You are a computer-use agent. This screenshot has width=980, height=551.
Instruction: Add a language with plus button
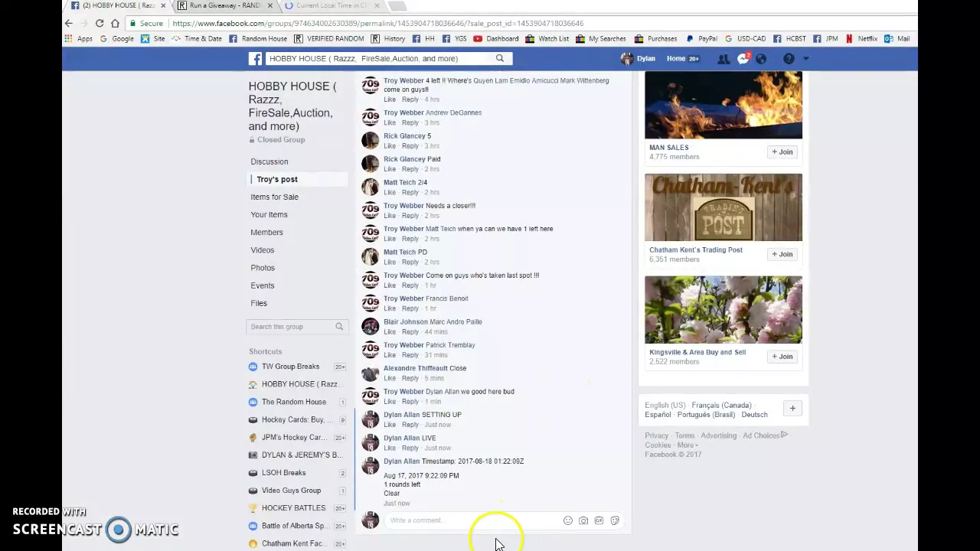coord(792,409)
